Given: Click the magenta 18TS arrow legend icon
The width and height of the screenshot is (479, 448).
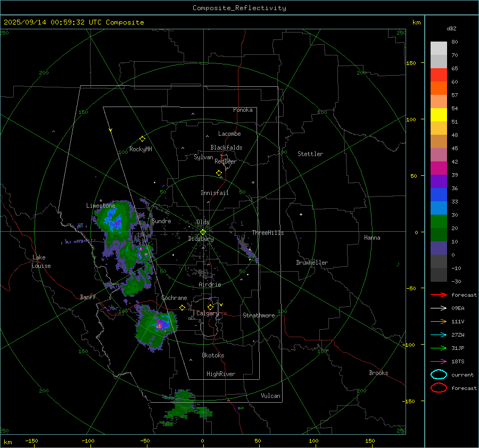Looking at the screenshot, I should tap(439, 362).
